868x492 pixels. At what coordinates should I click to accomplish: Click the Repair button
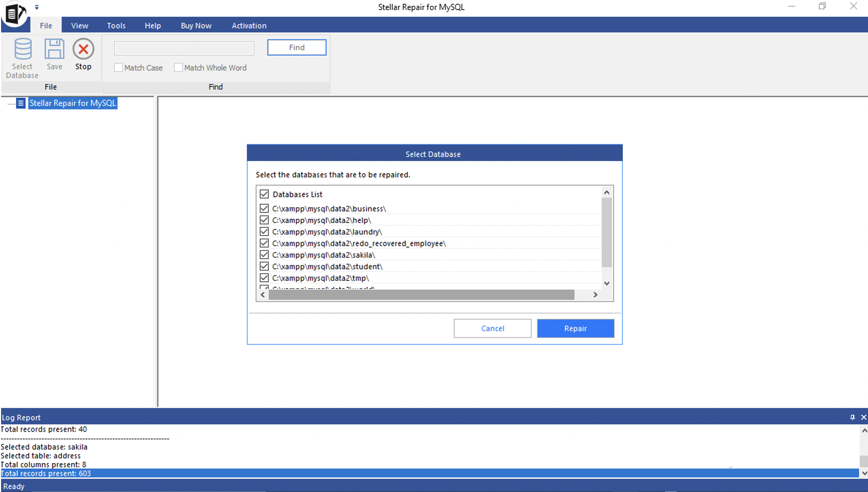[575, 328]
